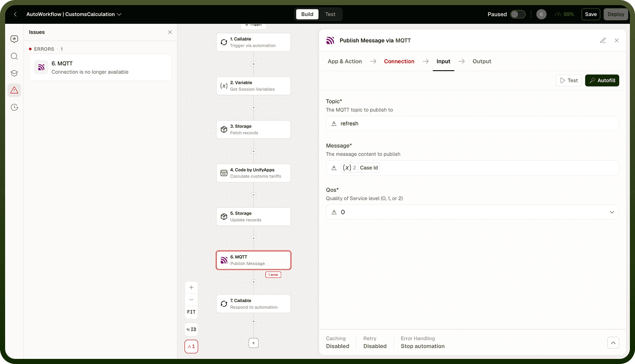635x364 pixels.
Task: Select the 3. Storage Fetch records node
Action: coord(254,129)
